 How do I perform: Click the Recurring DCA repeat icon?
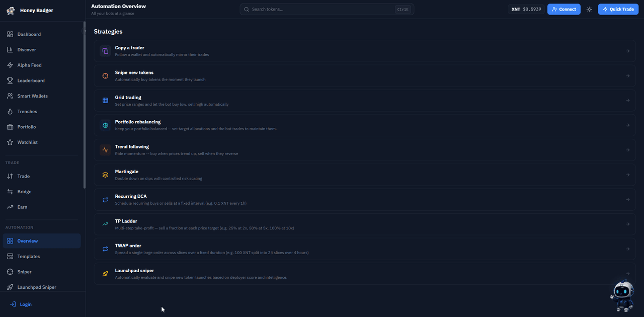pos(105,200)
